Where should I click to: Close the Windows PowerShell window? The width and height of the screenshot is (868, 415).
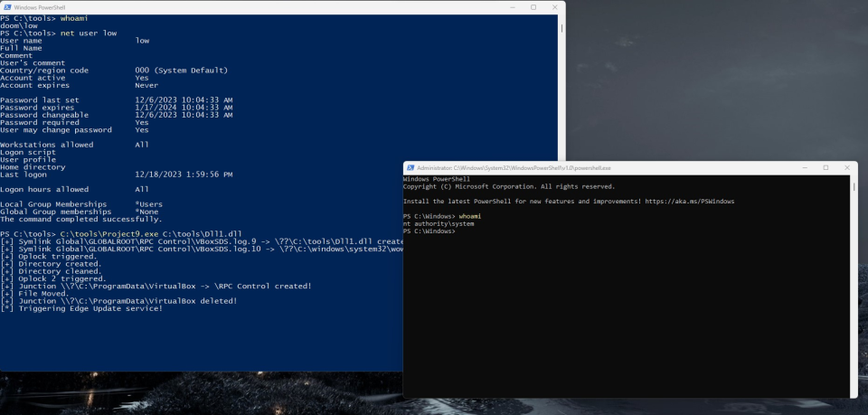pos(554,7)
